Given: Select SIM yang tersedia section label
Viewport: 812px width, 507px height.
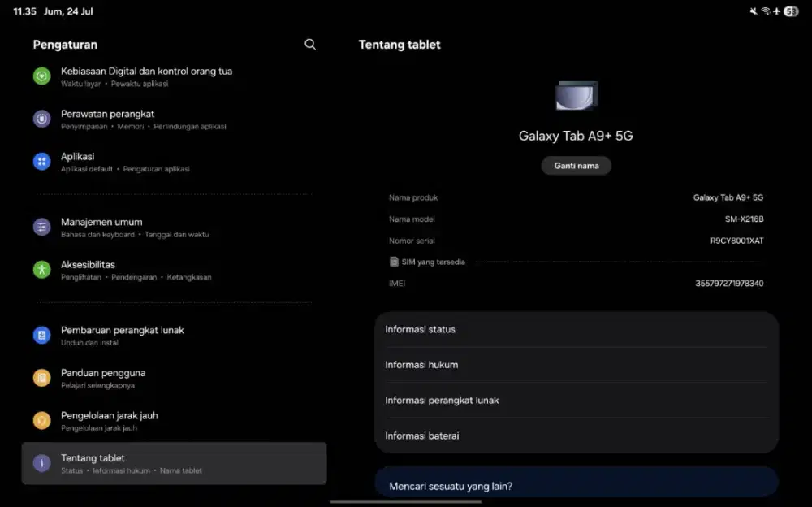Looking at the screenshot, I should point(427,262).
